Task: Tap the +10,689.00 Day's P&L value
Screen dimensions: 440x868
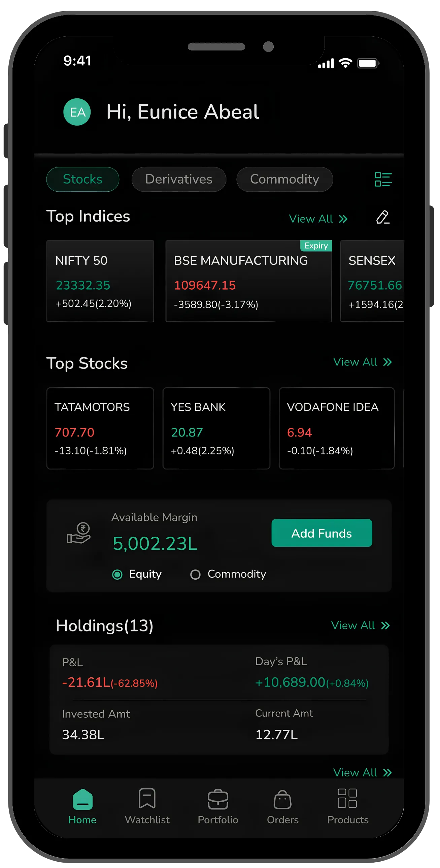Action: [312, 683]
